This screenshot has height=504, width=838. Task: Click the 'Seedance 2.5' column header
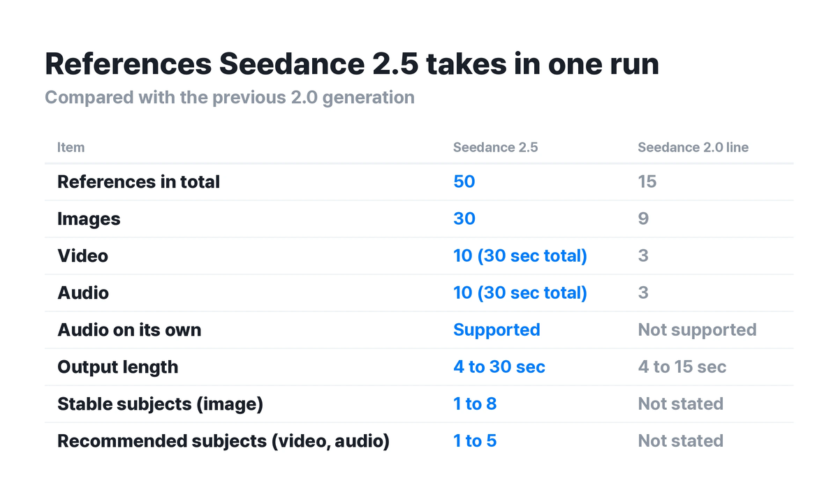496,147
